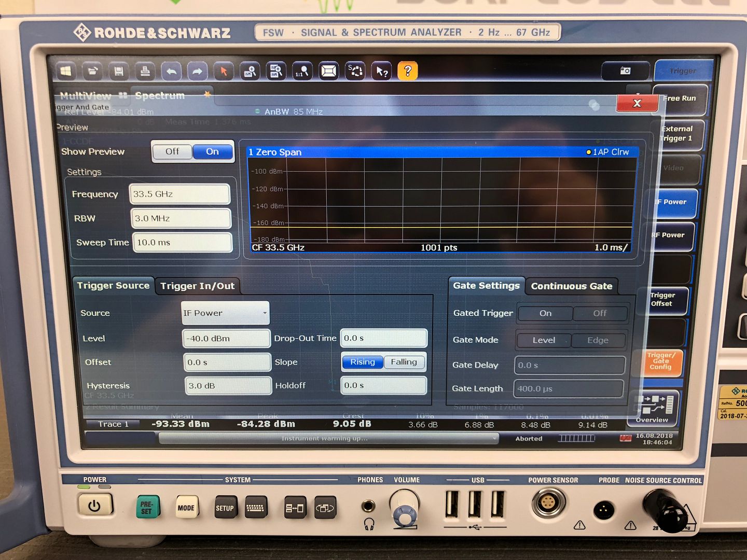Click the 'CF 33.5 GHz' label in the preview

(x=278, y=247)
